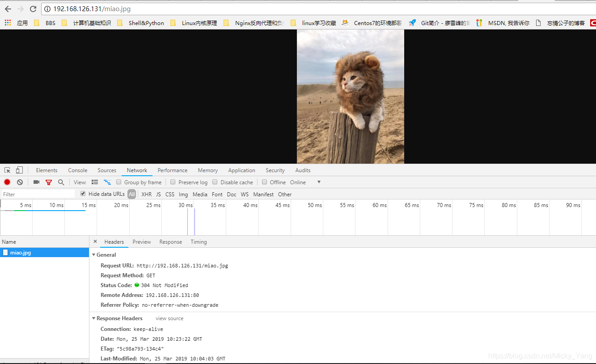Show the Preview tab of the request

(142, 242)
